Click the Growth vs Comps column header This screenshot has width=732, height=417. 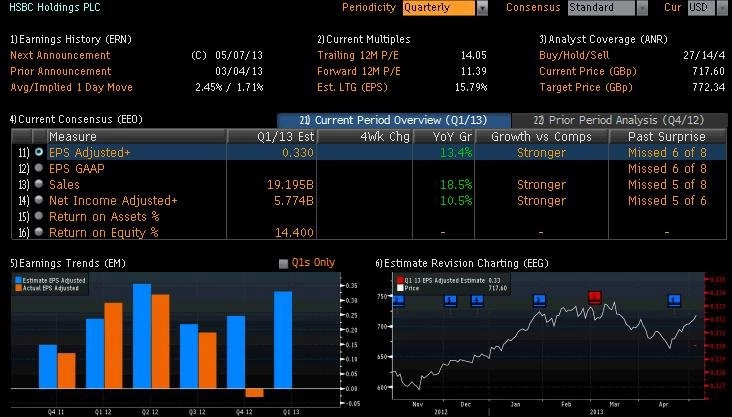[x=542, y=136]
